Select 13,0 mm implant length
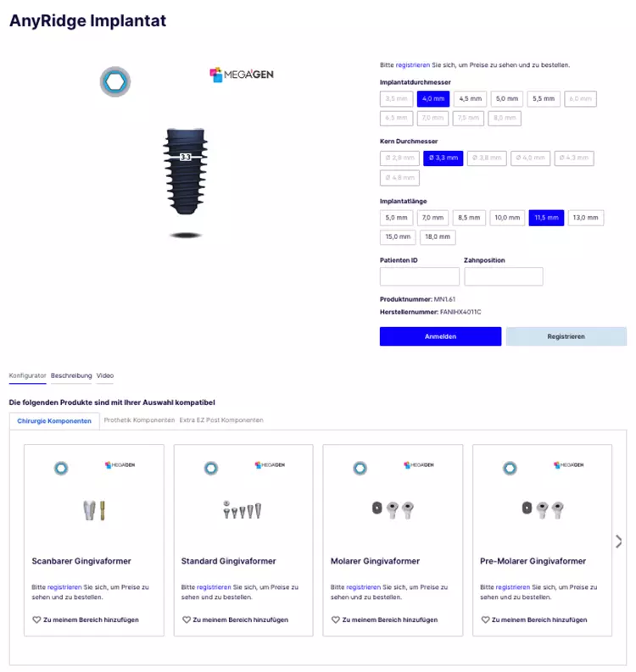Viewport: 636px width, 672px height. (585, 218)
